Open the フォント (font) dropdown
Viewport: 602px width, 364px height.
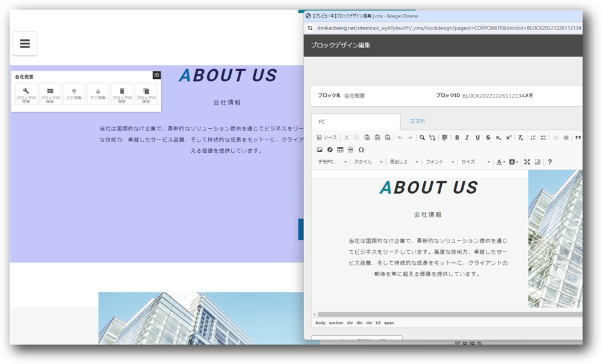click(x=439, y=162)
